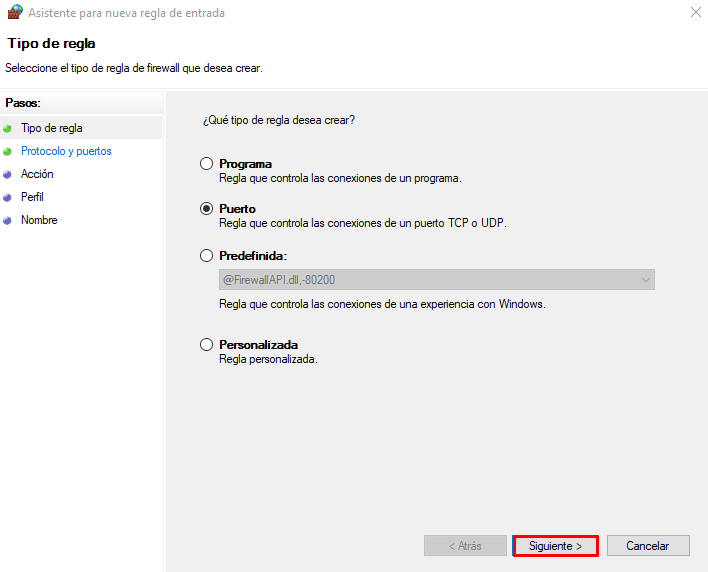Open the Protocolo y puertos step
Viewport: 708px width, 572px height.
66,151
